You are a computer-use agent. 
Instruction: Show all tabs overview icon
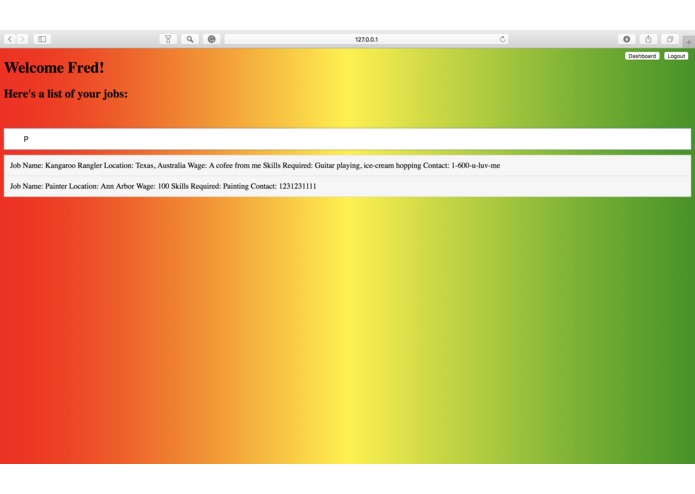pos(670,39)
